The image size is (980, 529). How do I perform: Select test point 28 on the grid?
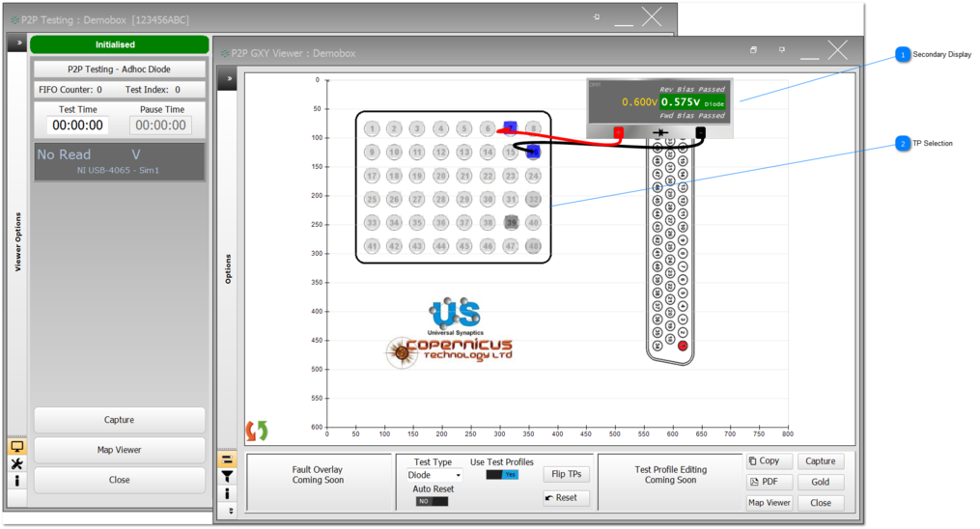[x=440, y=199]
